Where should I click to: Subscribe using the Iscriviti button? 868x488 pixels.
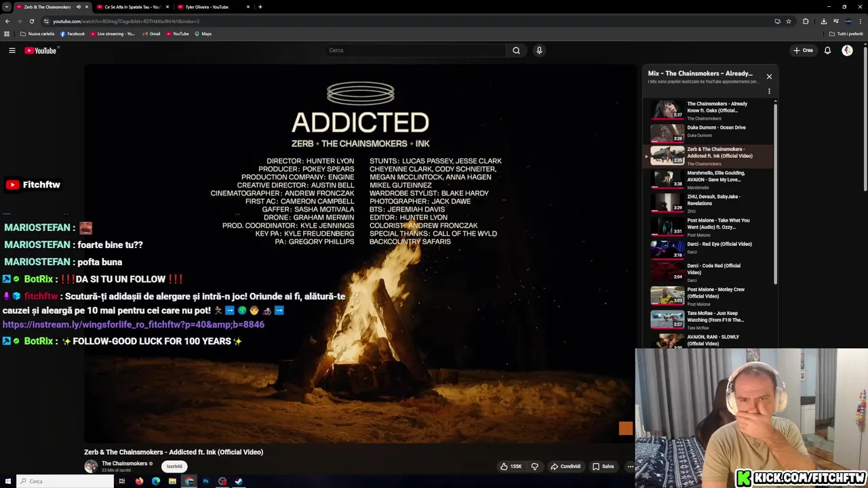pos(174,466)
